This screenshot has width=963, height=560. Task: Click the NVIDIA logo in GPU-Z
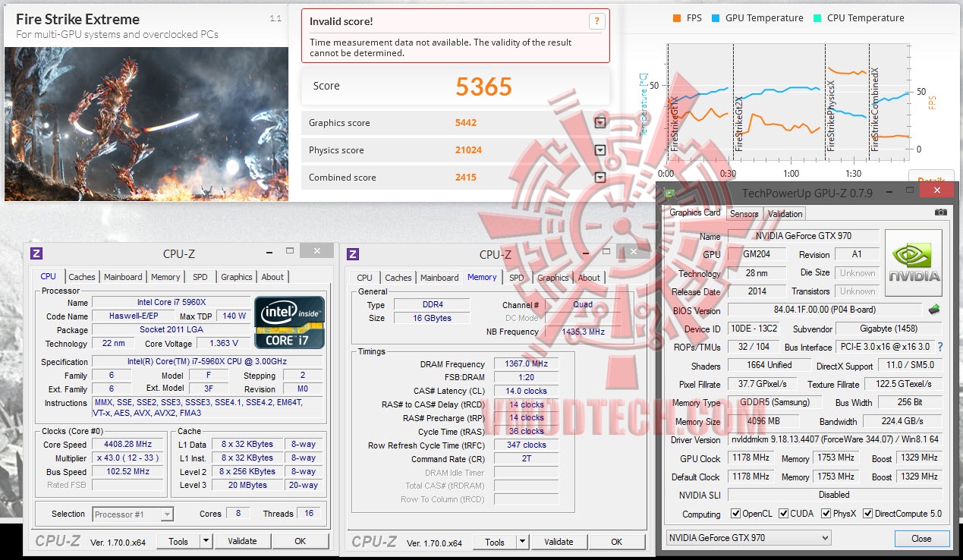coord(914,263)
